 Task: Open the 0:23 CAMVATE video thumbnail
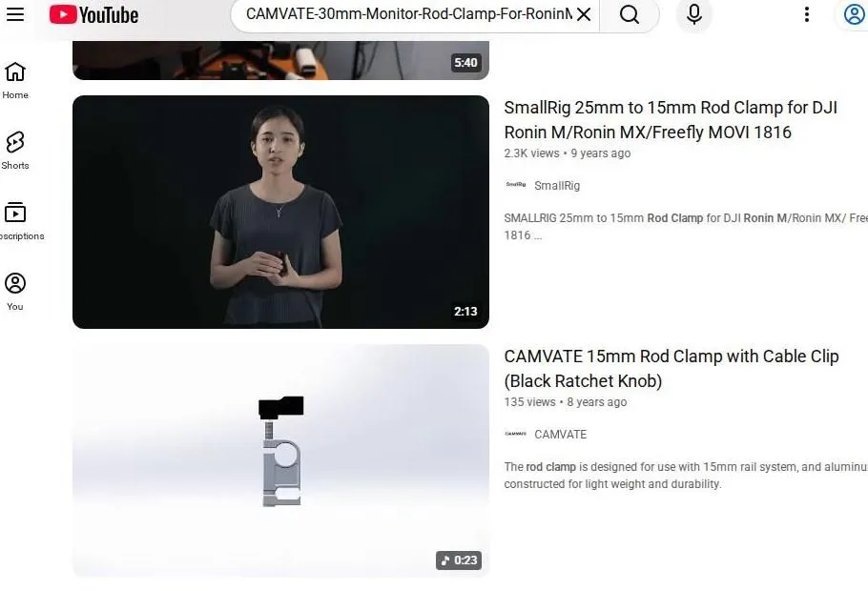pyautogui.click(x=280, y=460)
